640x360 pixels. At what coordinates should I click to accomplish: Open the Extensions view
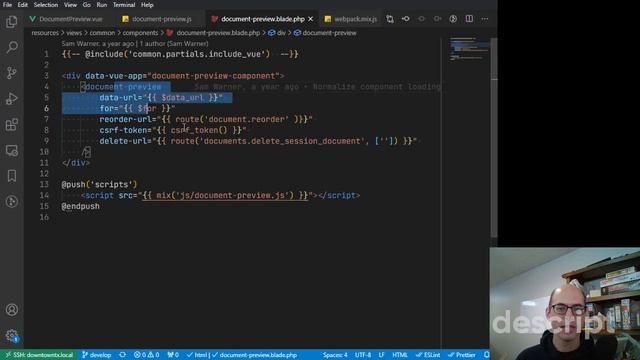point(12,124)
